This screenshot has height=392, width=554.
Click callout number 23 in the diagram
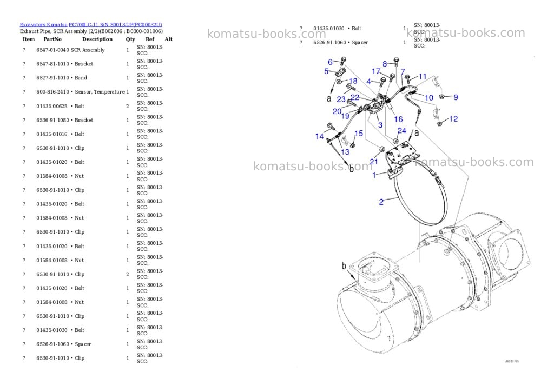pos(341,99)
